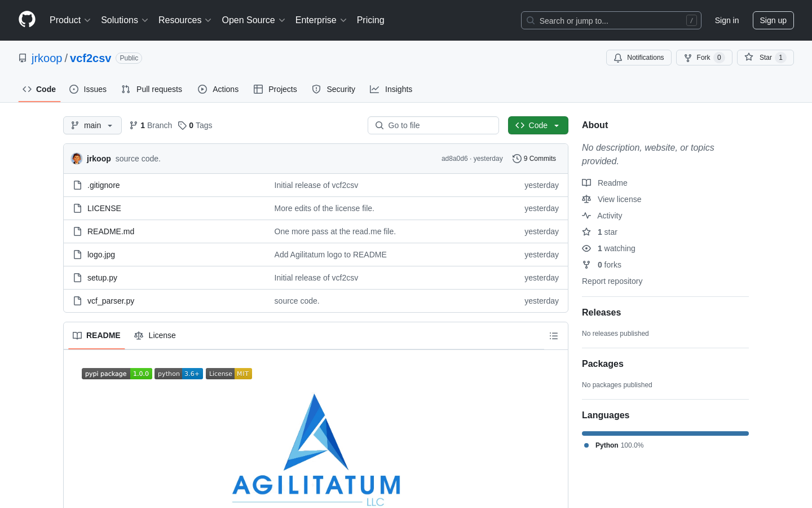Screen dimensions: 812x508
Task: Click the file icon beside setup.py
Action: (x=78, y=278)
